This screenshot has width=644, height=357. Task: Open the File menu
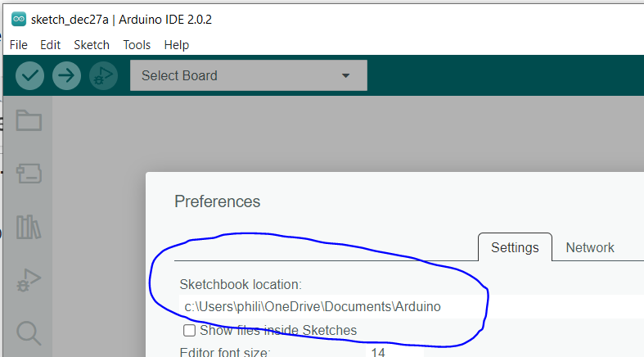click(19, 45)
